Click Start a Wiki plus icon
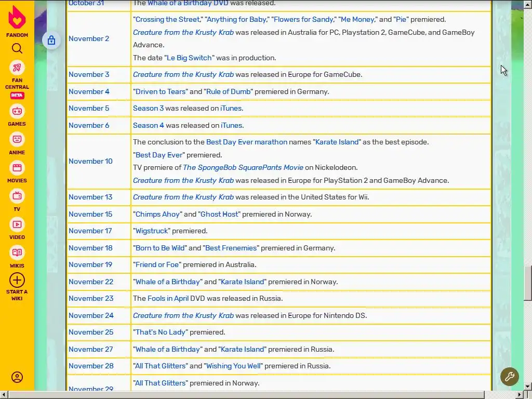The height and width of the screenshot is (399, 532). click(17, 280)
